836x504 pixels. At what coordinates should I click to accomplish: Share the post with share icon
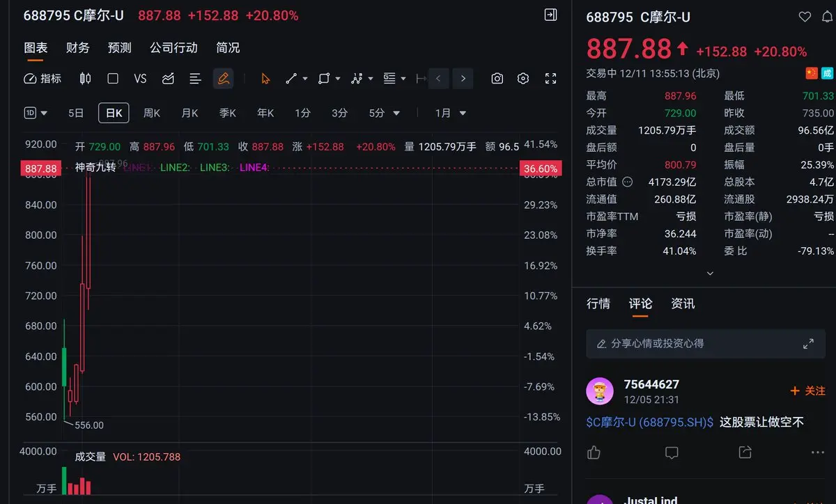click(x=745, y=452)
